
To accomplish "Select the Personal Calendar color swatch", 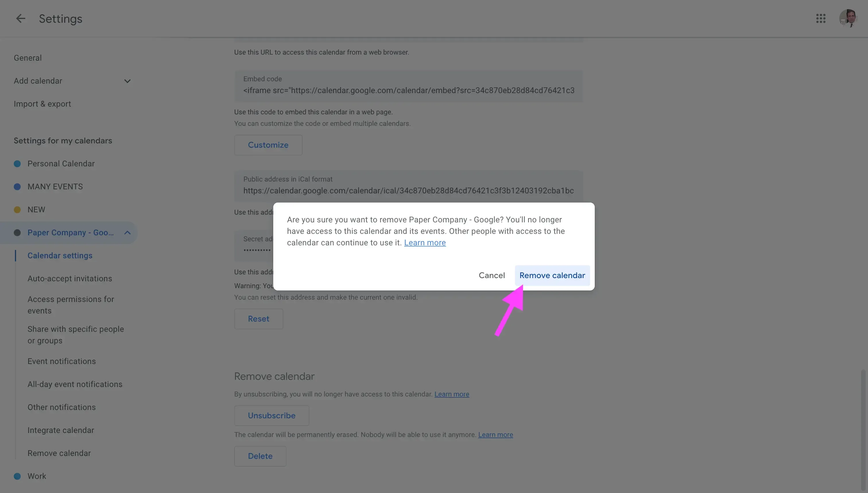I will point(17,163).
